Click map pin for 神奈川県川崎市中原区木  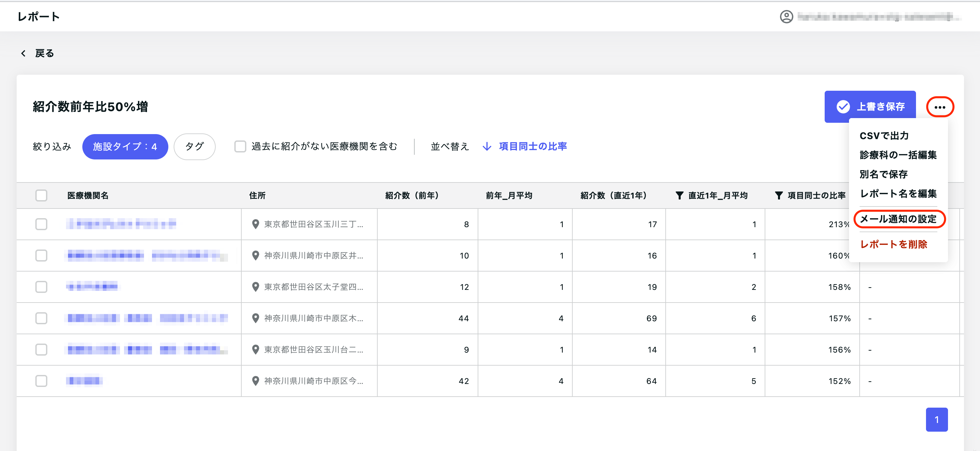click(256, 318)
